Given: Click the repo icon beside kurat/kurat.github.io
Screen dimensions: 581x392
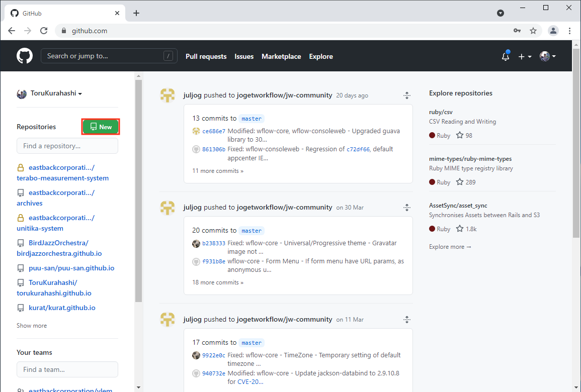Looking at the screenshot, I should pos(21,308).
